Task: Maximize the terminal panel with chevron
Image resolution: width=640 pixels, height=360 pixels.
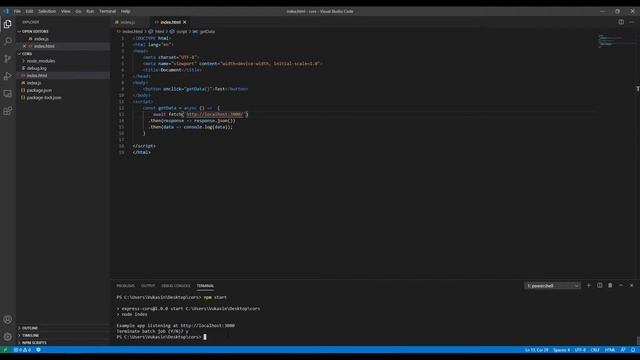Action: [621, 286]
